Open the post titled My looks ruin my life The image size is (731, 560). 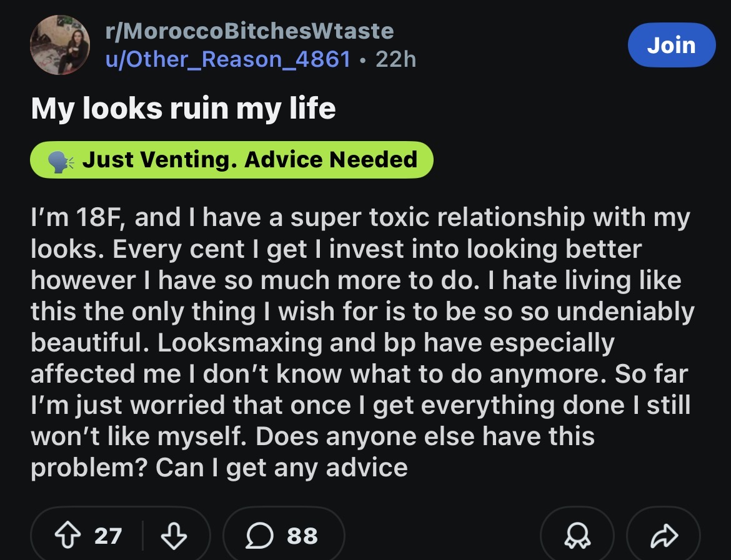pyautogui.click(x=183, y=109)
